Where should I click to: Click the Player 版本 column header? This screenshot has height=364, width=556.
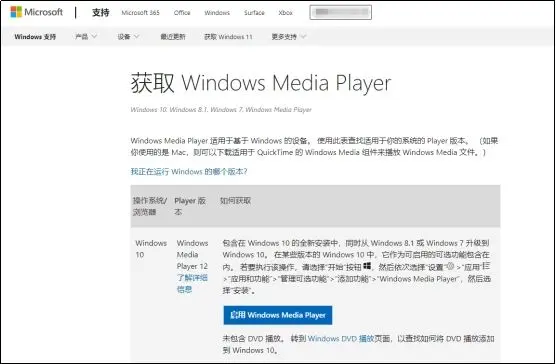coord(190,206)
